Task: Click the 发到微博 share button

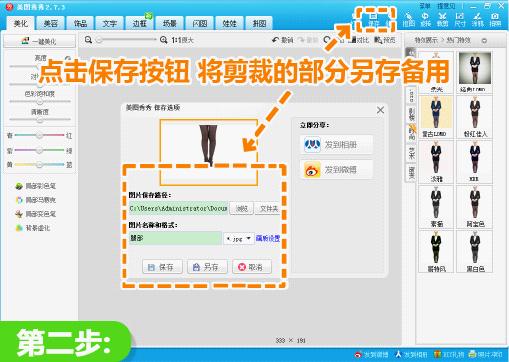Action: click(x=336, y=170)
